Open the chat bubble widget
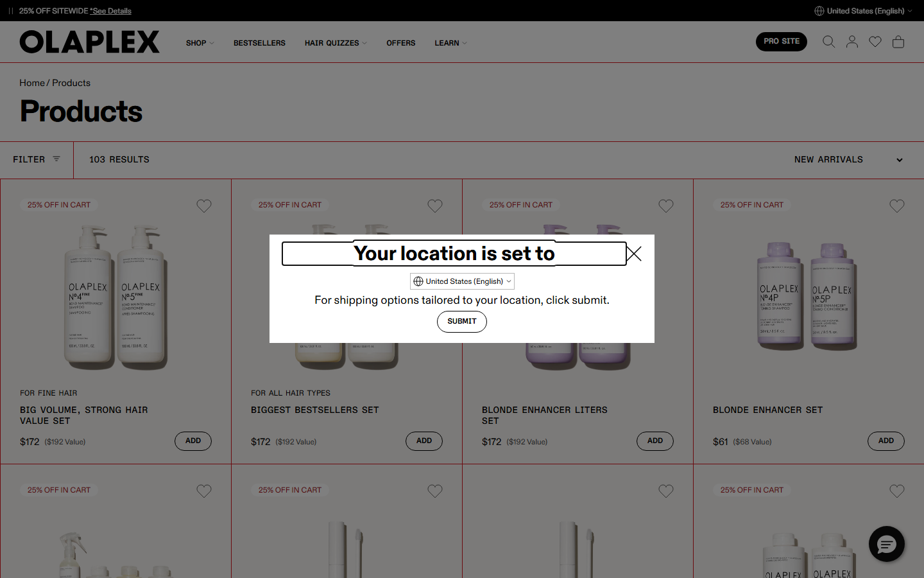 (x=887, y=544)
